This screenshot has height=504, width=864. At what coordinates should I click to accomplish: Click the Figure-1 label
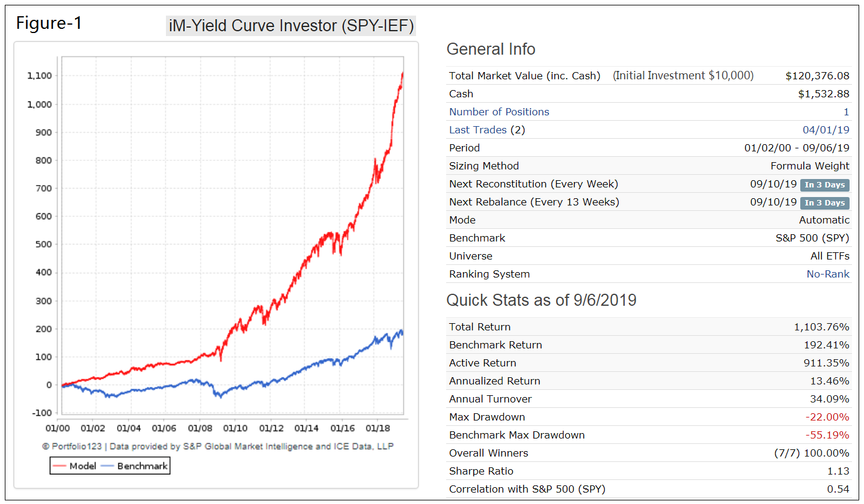coord(48,23)
